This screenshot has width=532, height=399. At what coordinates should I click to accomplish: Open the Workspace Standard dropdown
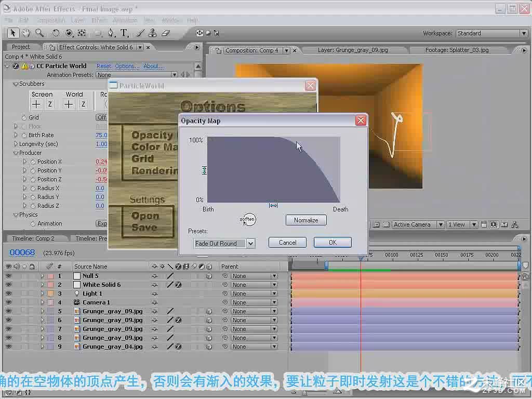click(524, 33)
